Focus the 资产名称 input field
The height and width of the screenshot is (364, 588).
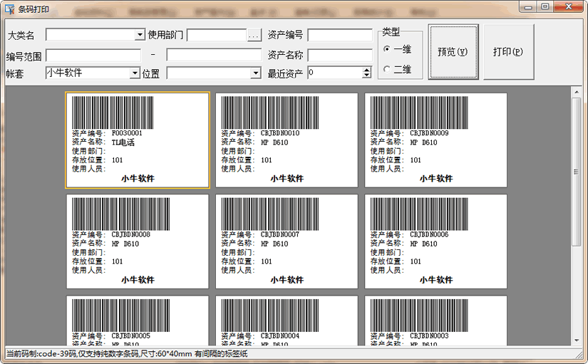click(340, 56)
